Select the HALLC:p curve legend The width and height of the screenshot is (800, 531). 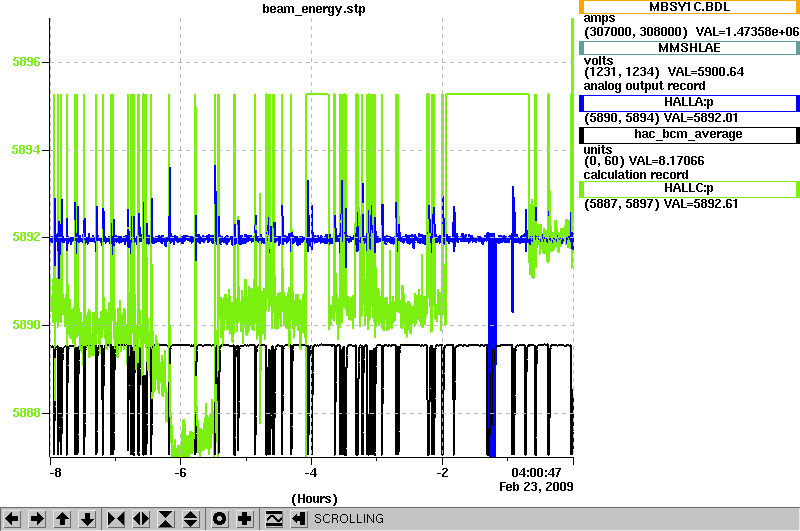689,189
